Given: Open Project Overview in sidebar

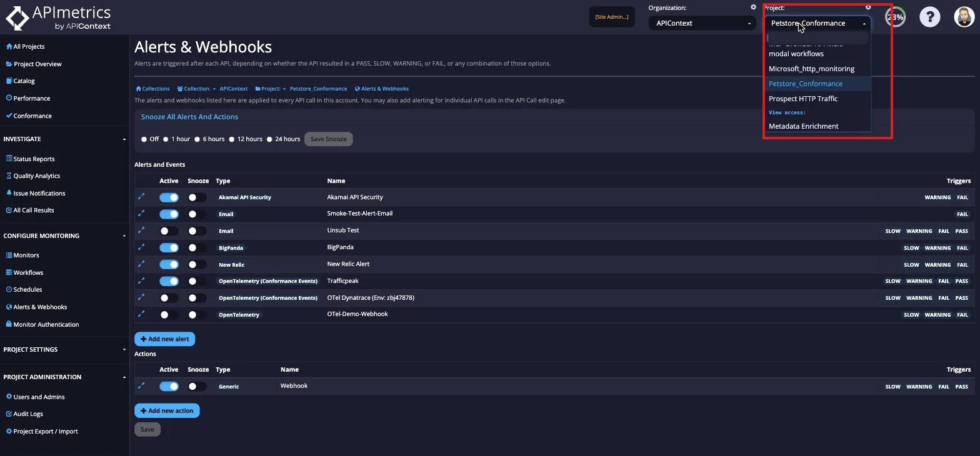Looking at the screenshot, I should pos(34,64).
